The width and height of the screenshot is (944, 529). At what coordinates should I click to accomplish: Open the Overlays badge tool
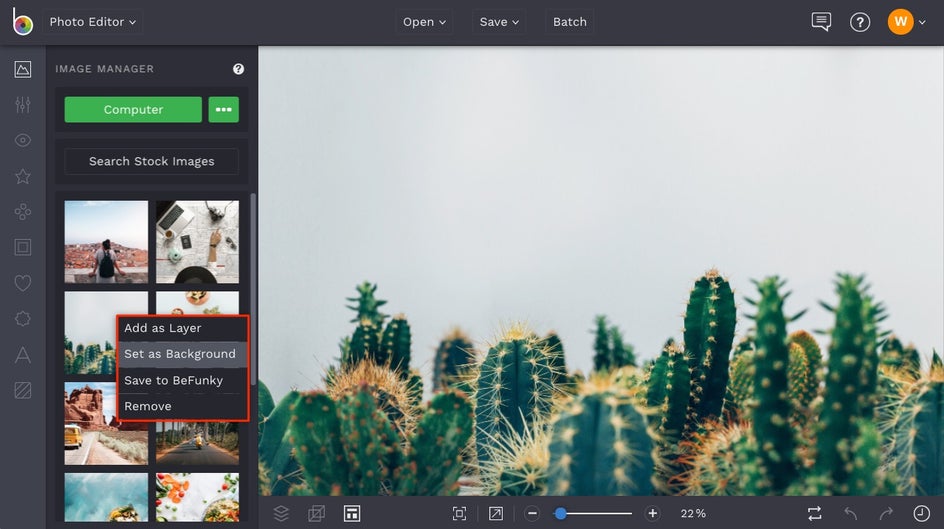(x=22, y=318)
